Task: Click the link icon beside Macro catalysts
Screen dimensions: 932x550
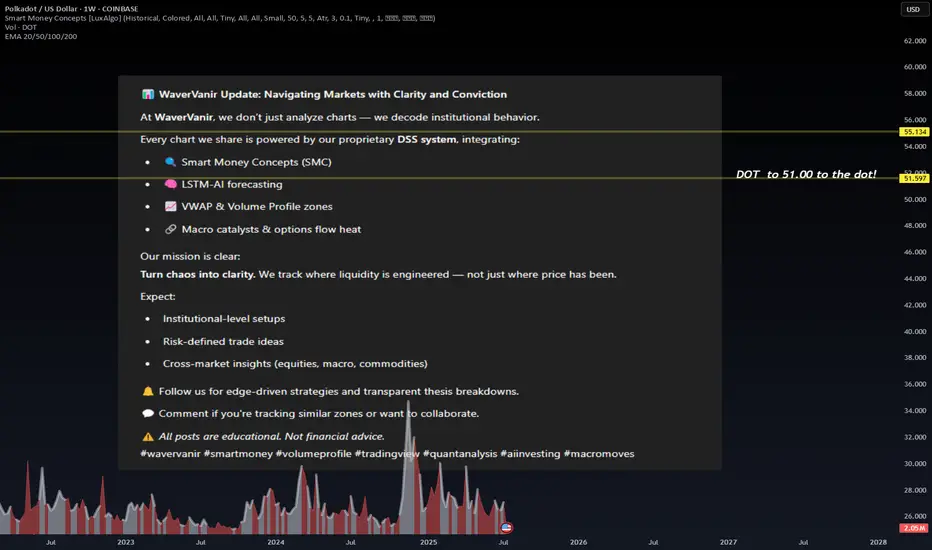Action: click(170, 229)
